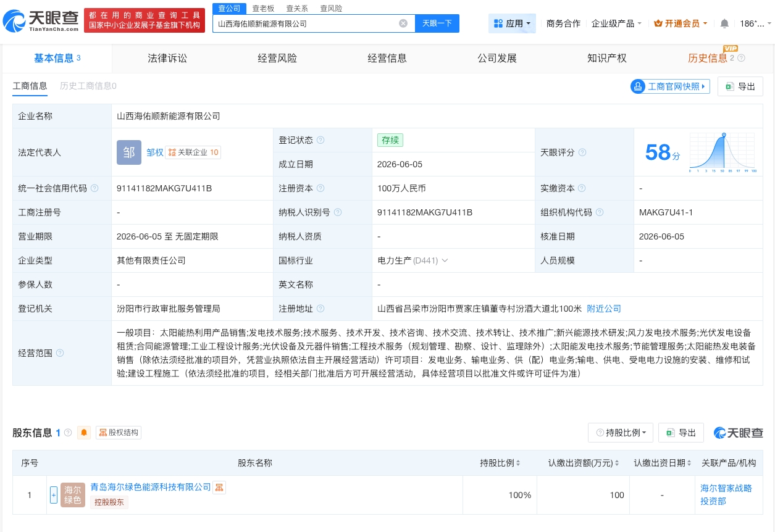Click the help icon next to 股东信息 heading
Image resolution: width=775 pixels, height=532 pixels.
68,433
